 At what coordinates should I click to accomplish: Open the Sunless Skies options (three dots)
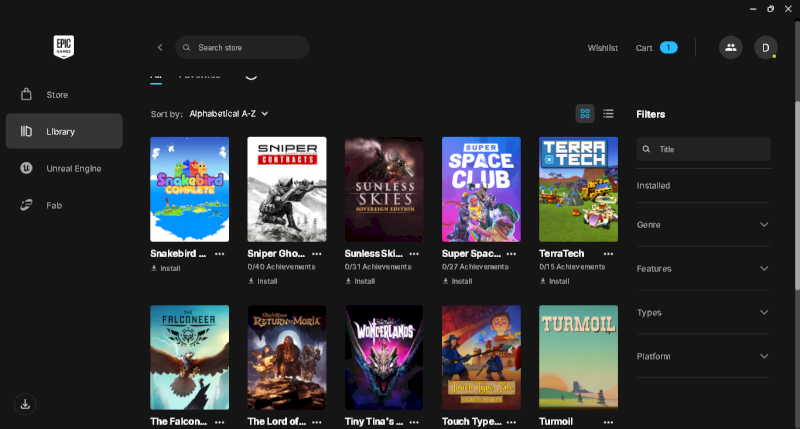coord(414,254)
